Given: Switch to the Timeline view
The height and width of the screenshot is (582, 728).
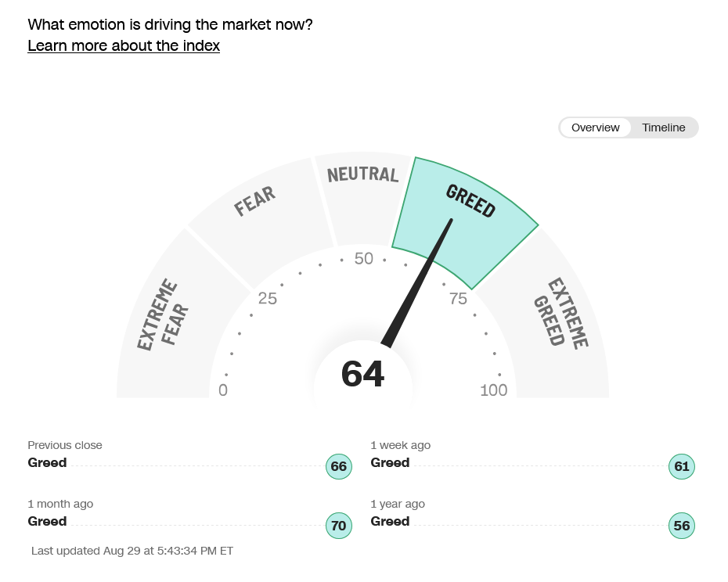Looking at the screenshot, I should click(x=664, y=128).
